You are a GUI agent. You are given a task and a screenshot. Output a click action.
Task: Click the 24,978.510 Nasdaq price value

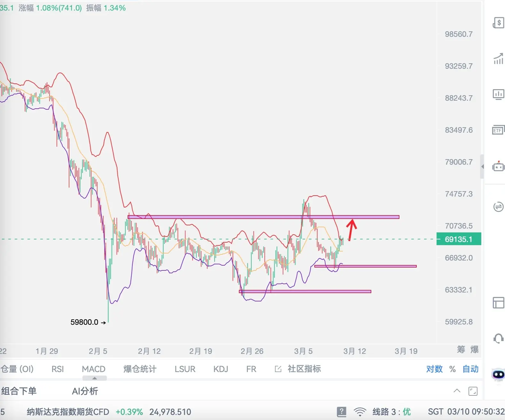click(x=170, y=412)
